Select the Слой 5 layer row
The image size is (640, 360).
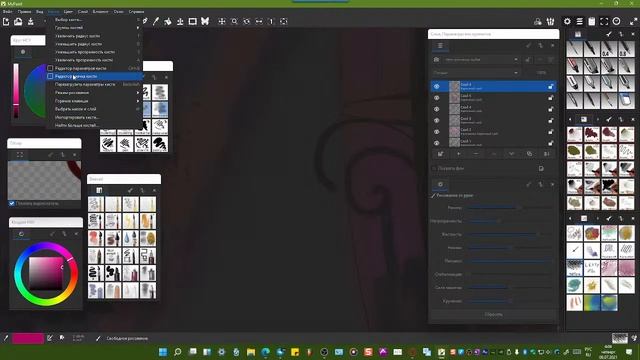493,98
